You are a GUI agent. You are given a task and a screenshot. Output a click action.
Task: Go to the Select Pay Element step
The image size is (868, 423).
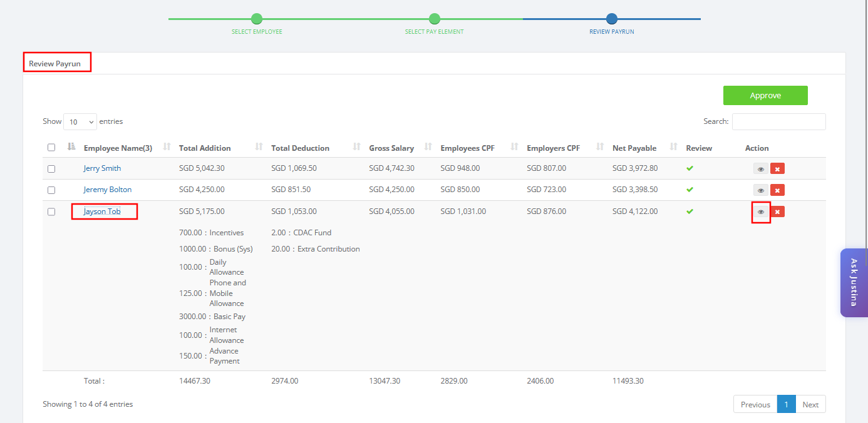point(435,19)
